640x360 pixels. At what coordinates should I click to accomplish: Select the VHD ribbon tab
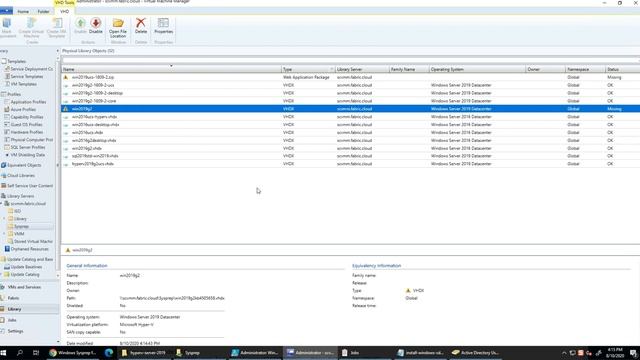64,11
